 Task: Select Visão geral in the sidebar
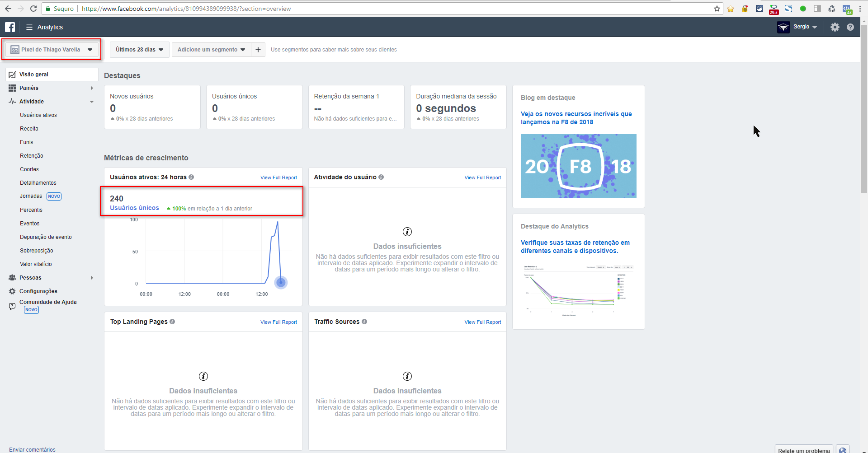[x=52, y=75]
